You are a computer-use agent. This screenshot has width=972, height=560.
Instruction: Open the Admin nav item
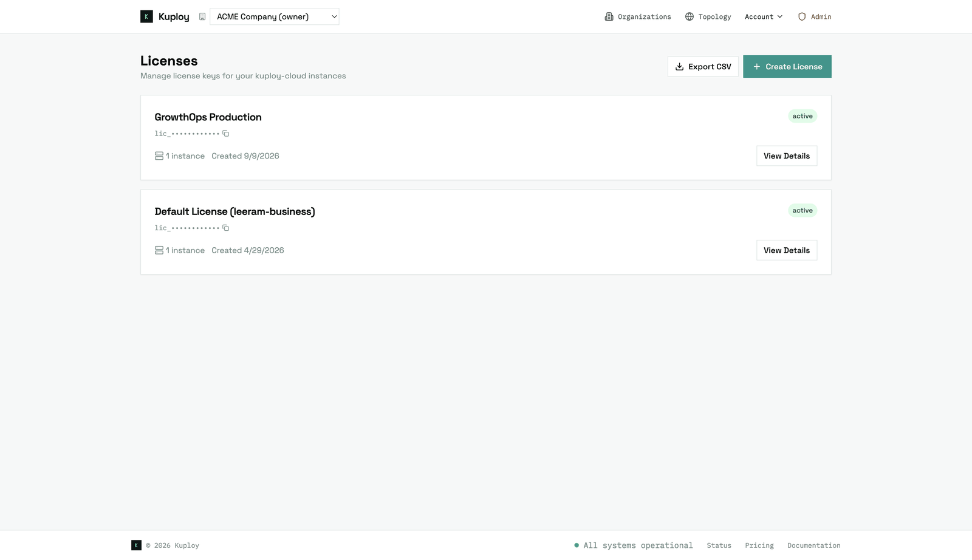(815, 16)
